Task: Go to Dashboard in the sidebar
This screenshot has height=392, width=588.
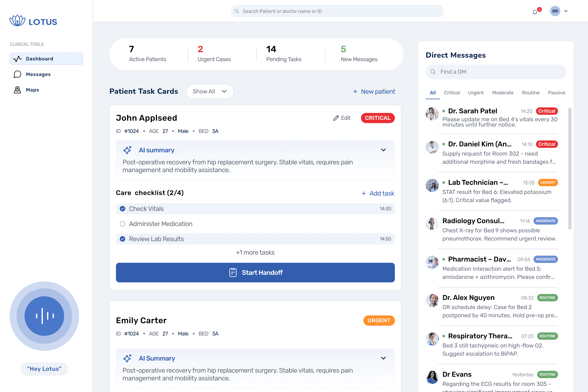Action: [46, 59]
